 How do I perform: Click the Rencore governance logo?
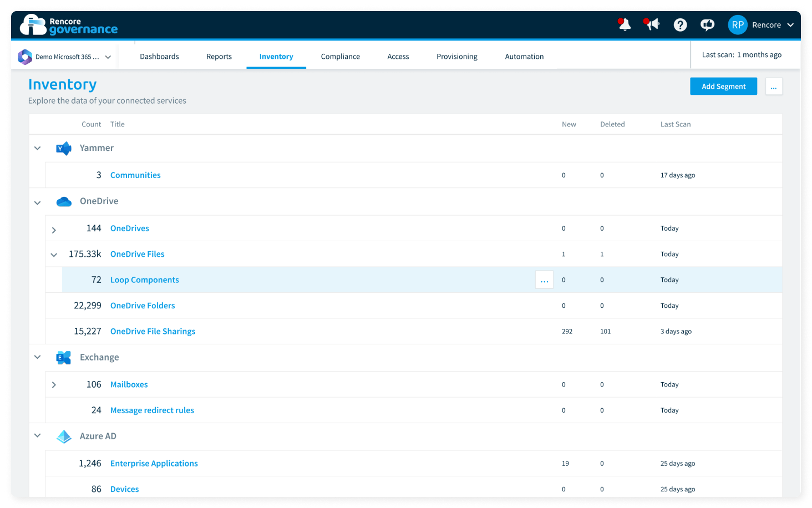pos(69,25)
